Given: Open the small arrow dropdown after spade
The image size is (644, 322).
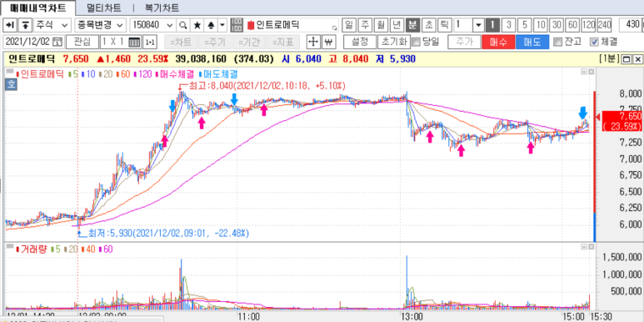Looking at the screenshot, I should pos(222,25).
